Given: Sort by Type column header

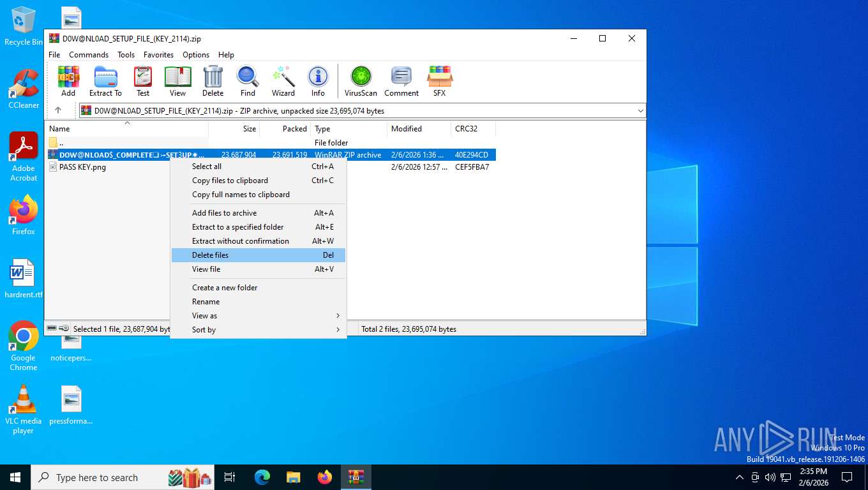Looking at the screenshot, I should [348, 129].
